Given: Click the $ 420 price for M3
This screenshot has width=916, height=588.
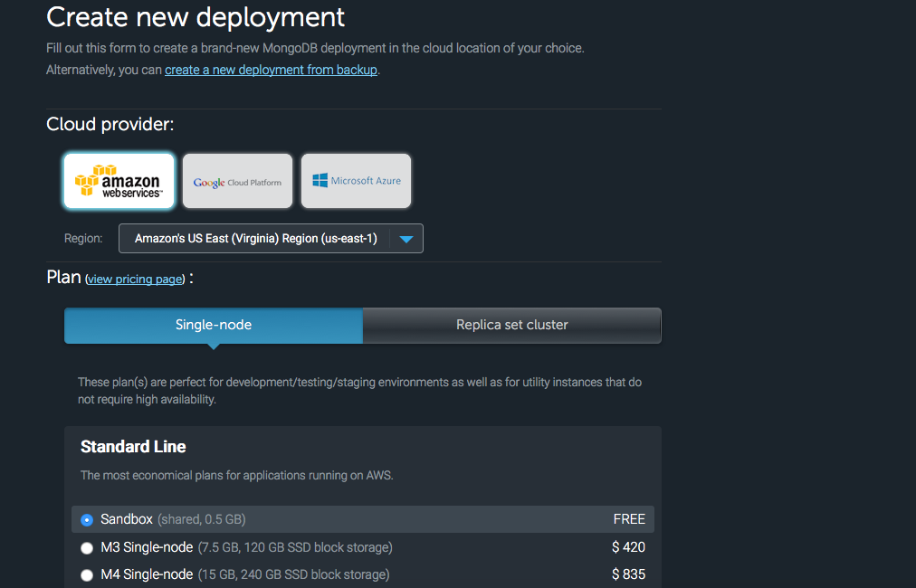Looking at the screenshot, I should click(x=628, y=547).
